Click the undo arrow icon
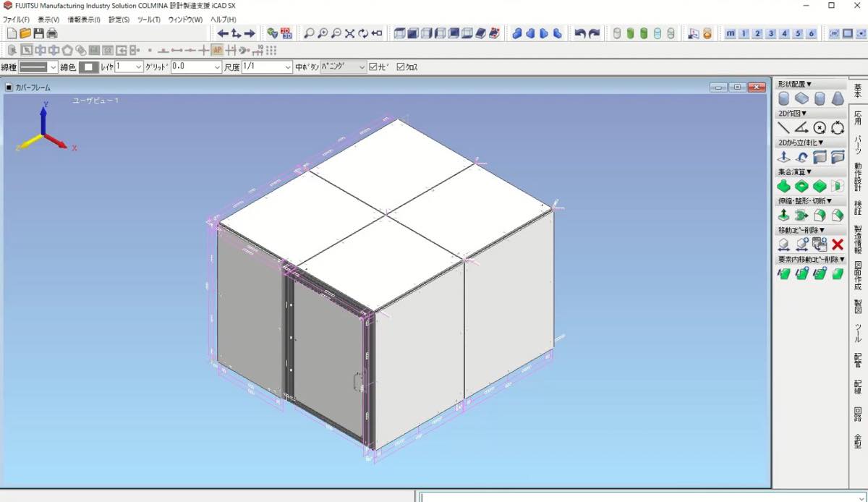Image resolution: width=868 pixels, height=502 pixels. 580,33
